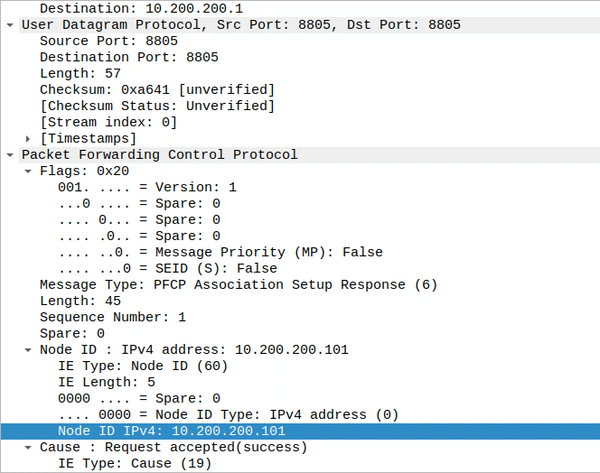Select Message Type PFCP Association Setup Response
This screenshot has height=473, width=600.
[x=224, y=285]
